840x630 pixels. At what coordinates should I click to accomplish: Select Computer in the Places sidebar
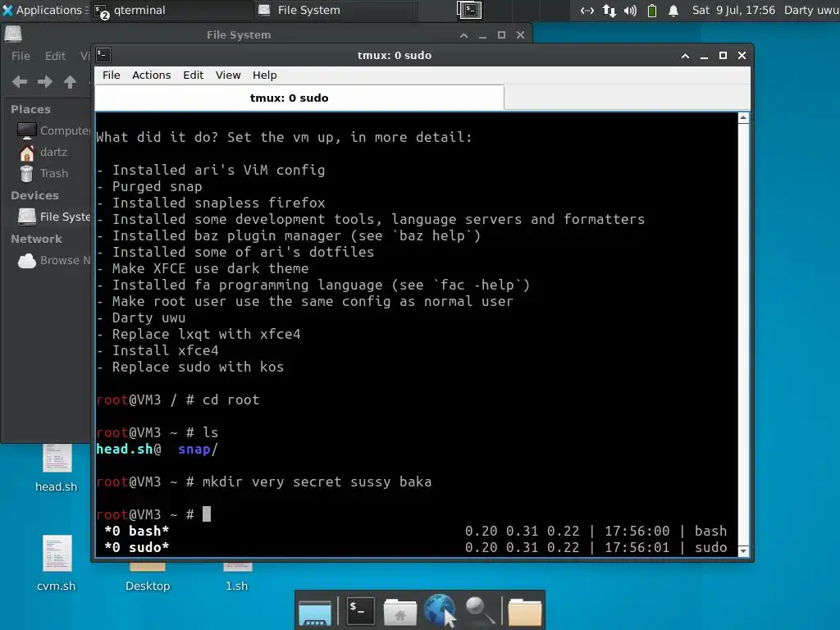pos(52,130)
